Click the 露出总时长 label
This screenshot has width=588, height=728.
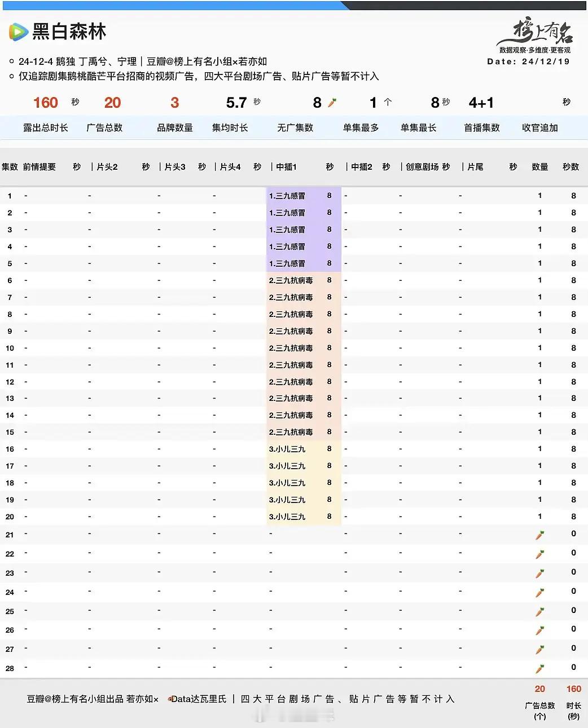pyautogui.click(x=46, y=128)
